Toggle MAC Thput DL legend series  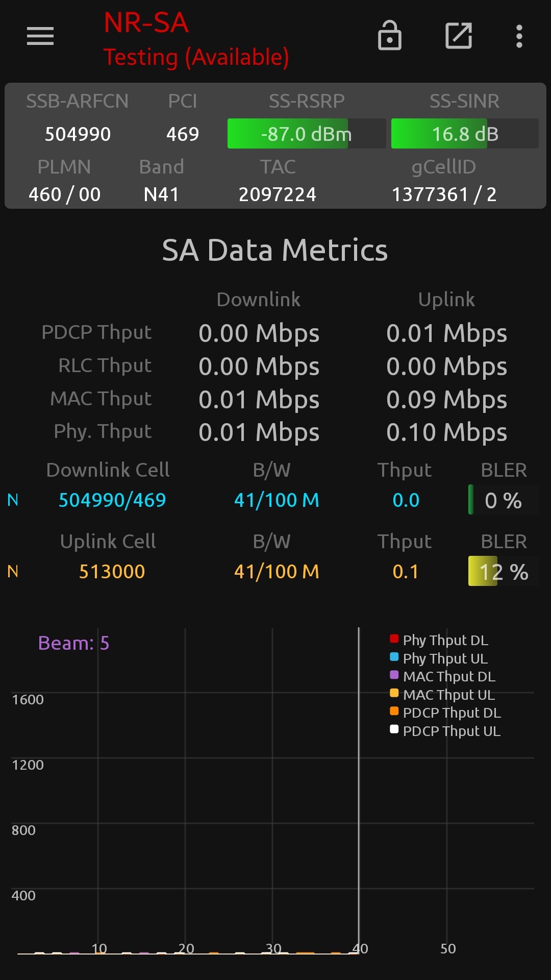(443, 676)
